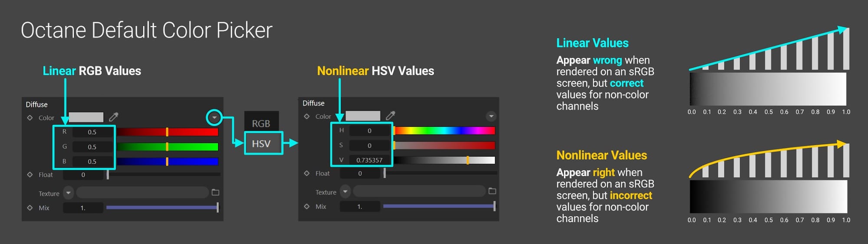Viewport: 868px width, 244px height.
Task: Click the Linear Values heading
Action: point(592,43)
